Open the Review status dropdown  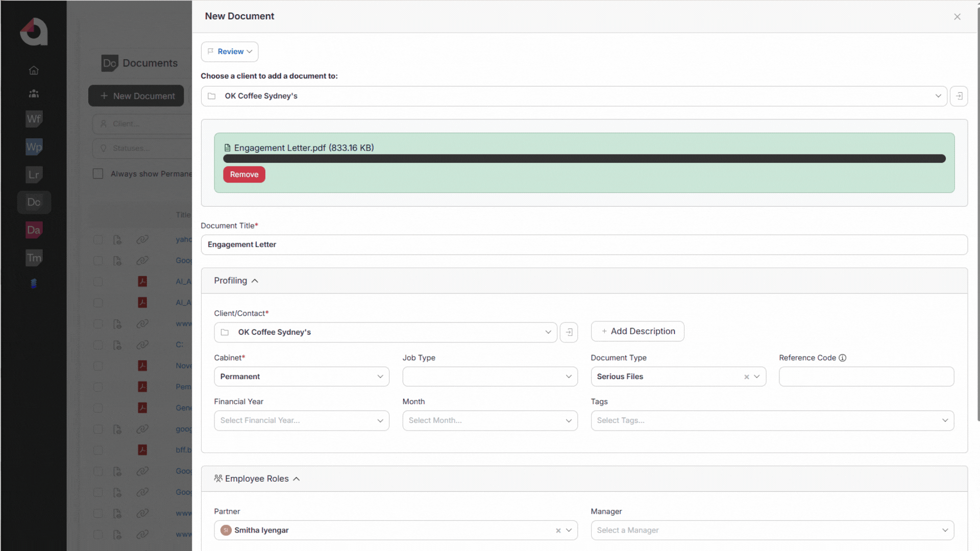click(x=229, y=51)
